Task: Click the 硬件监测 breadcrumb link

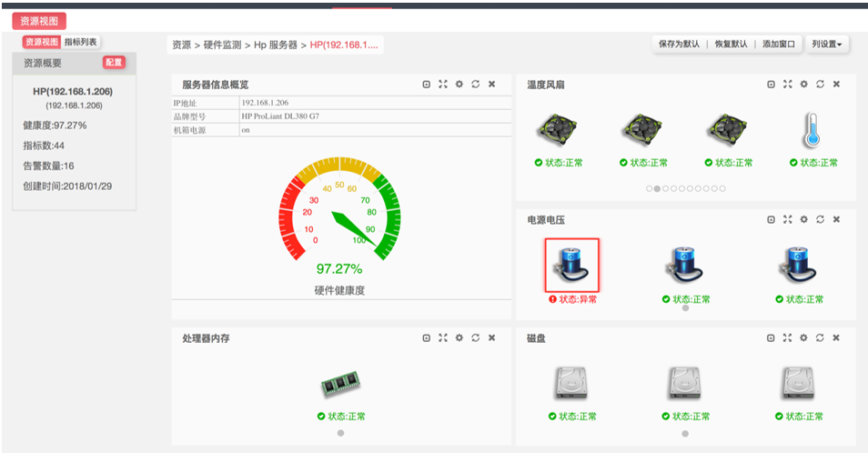Action: pos(222,45)
